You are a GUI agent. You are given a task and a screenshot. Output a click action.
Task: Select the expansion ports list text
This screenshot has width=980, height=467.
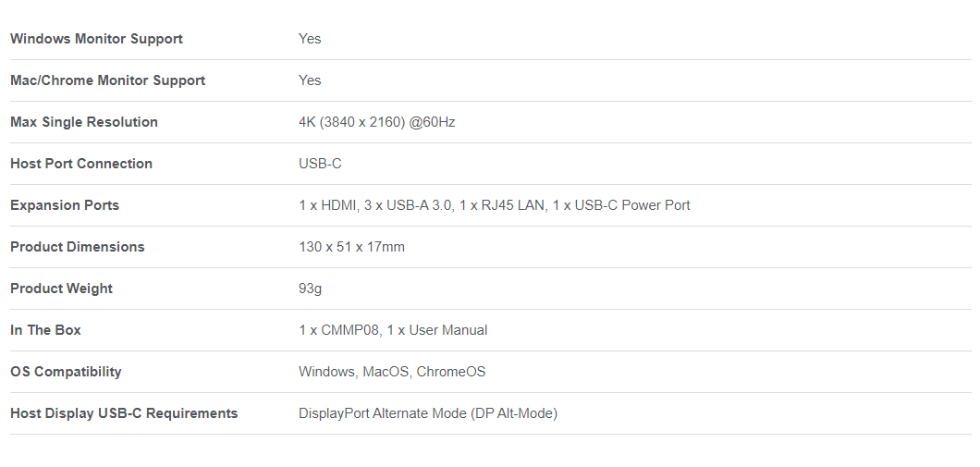tap(495, 205)
